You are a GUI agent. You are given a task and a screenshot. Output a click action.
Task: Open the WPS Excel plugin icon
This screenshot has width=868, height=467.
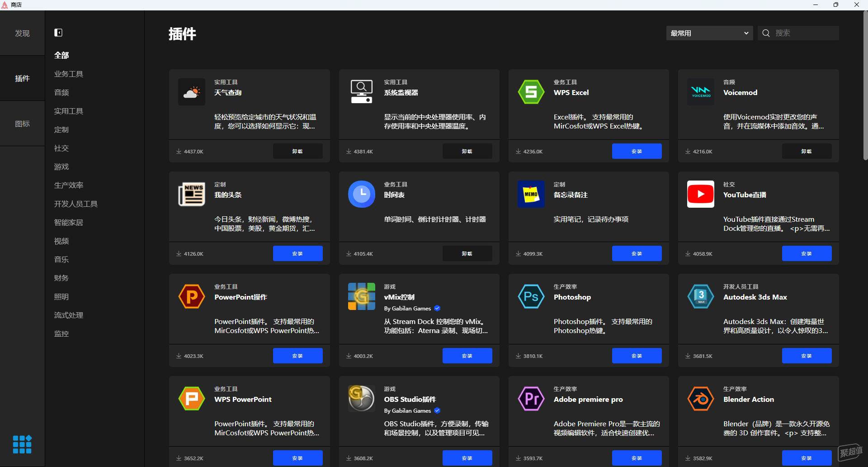tap(531, 92)
